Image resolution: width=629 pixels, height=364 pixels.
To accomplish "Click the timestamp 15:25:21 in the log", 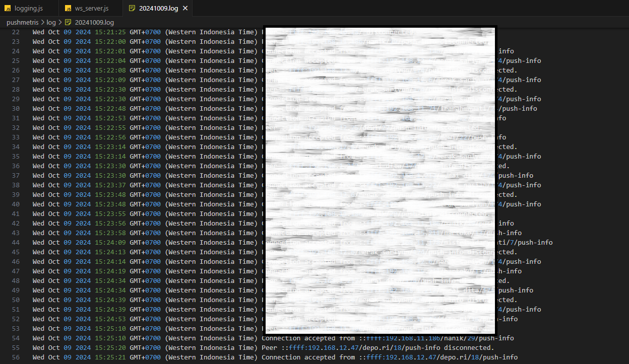I will pyautogui.click(x=110, y=357).
